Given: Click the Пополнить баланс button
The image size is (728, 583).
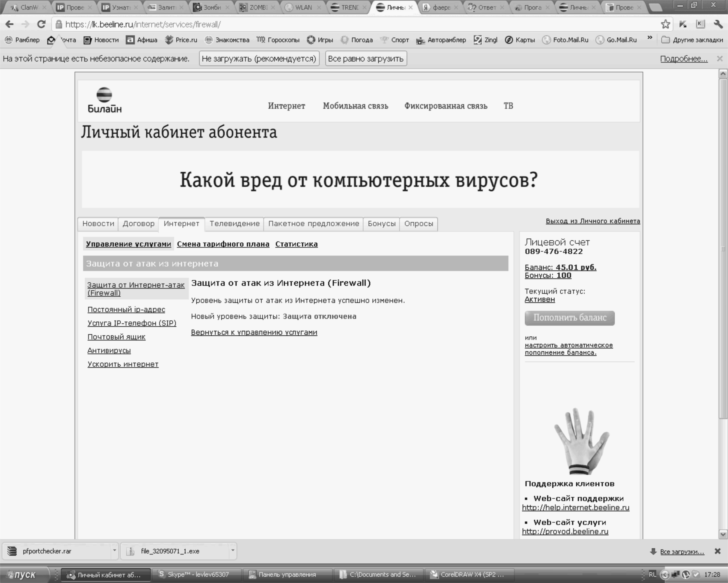Looking at the screenshot, I should (570, 318).
